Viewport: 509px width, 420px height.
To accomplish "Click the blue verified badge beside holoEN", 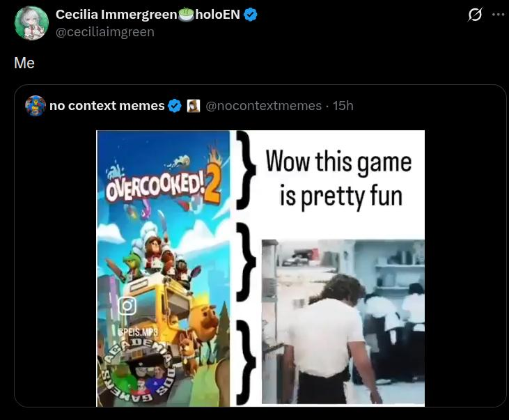I will click(250, 15).
